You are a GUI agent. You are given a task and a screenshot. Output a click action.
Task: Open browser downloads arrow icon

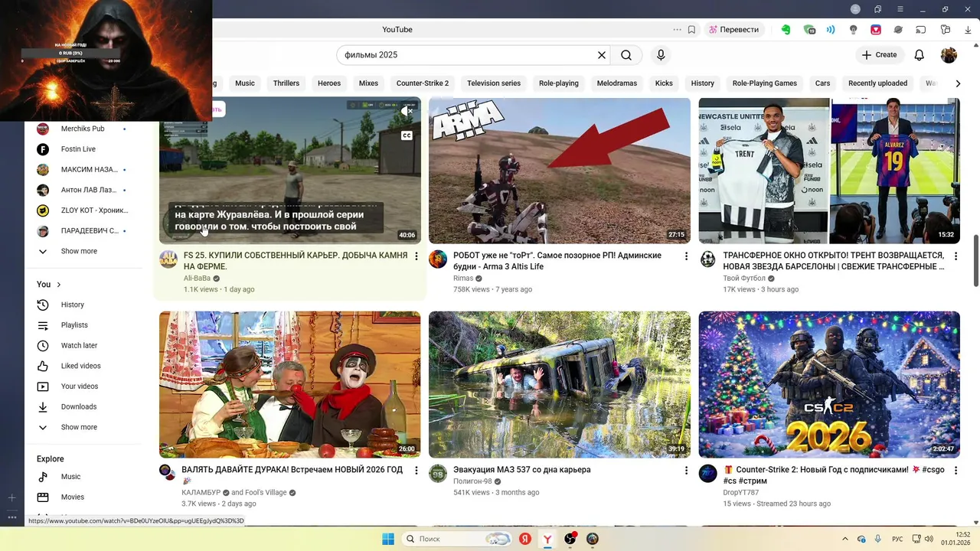click(967, 30)
